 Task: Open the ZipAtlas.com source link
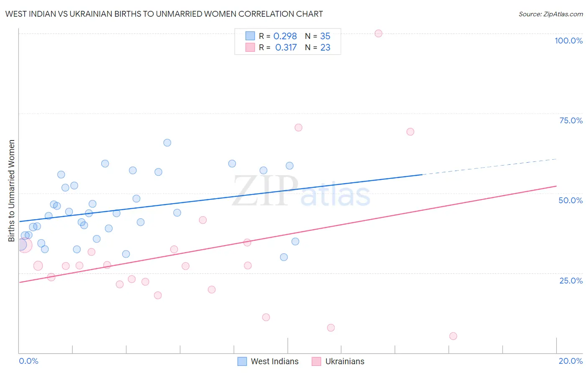point(550,14)
